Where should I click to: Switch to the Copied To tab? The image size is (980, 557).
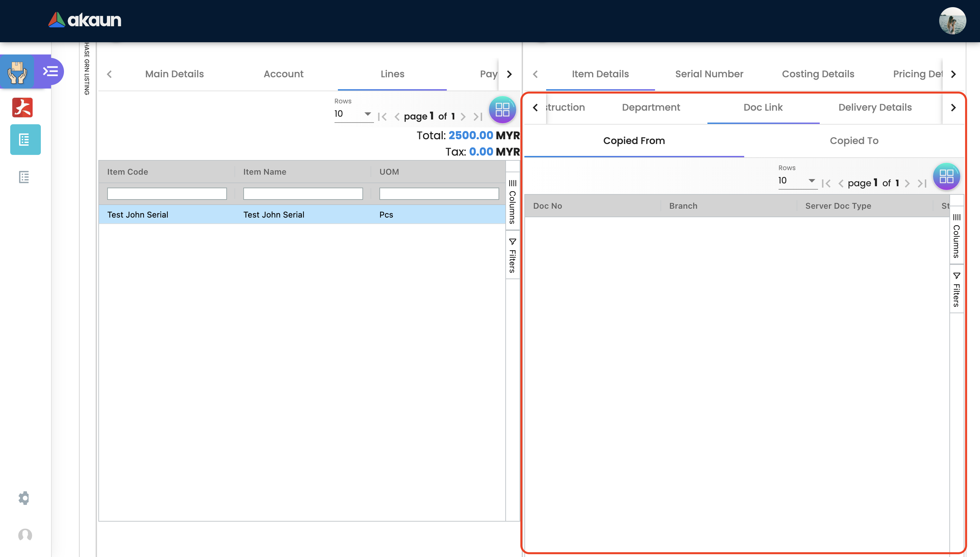[854, 141]
